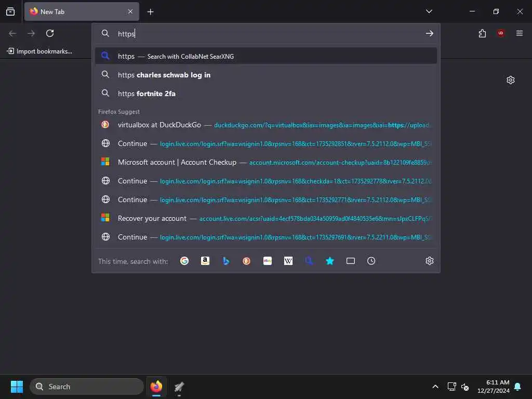Search this time with Amazon
The height and width of the screenshot is (399, 532).
tap(205, 261)
